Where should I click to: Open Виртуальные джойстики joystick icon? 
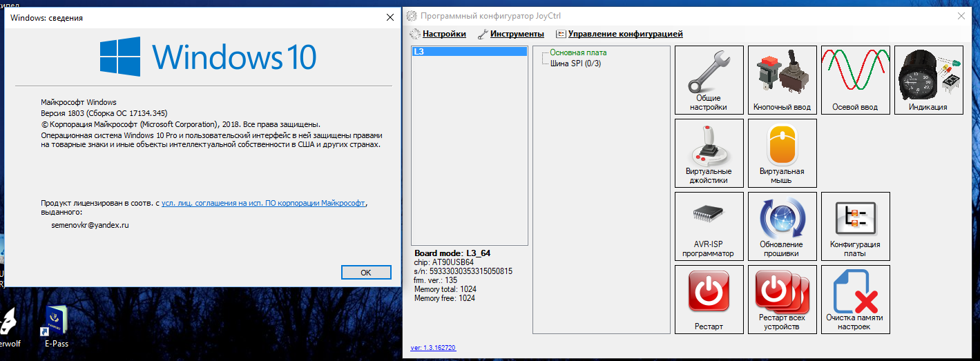point(709,153)
